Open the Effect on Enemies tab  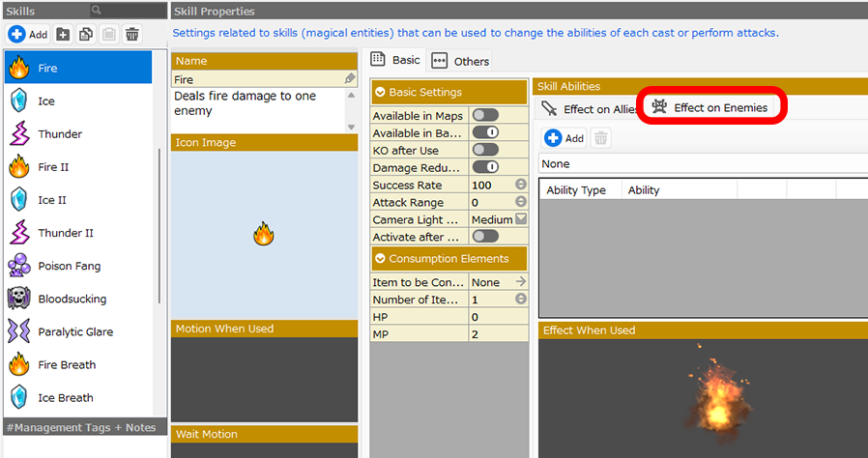711,107
